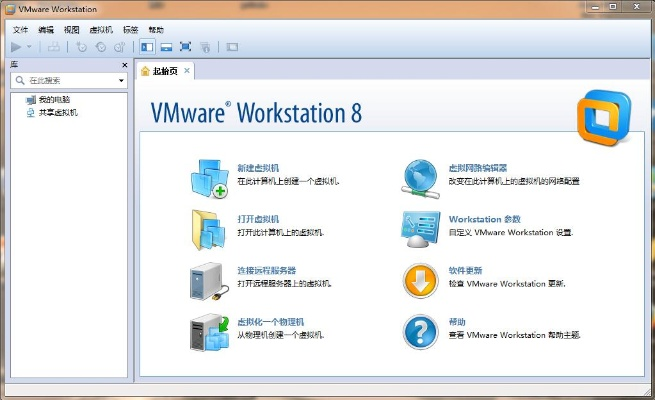Click text 打开此计算机上的虚拟机

[281, 232]
